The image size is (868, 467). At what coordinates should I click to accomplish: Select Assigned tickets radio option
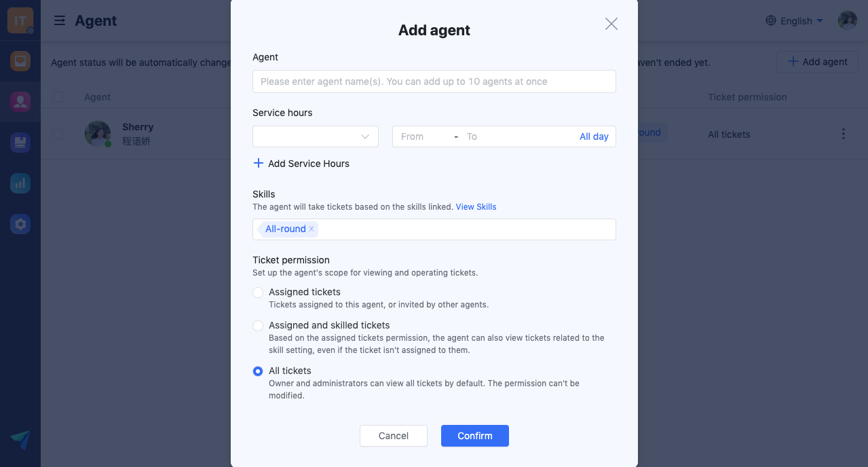[x=258, y=293]
